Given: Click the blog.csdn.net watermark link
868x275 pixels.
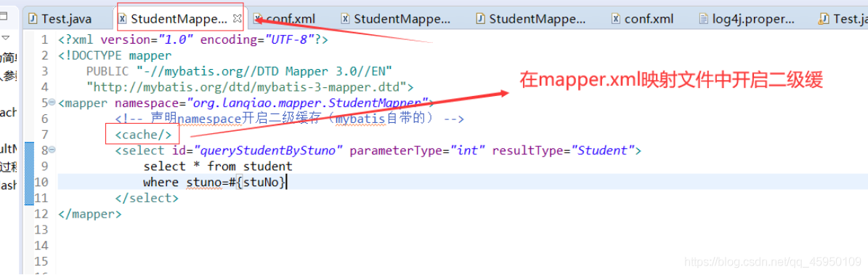Looking at the screenshot, I should click(772, 260).
